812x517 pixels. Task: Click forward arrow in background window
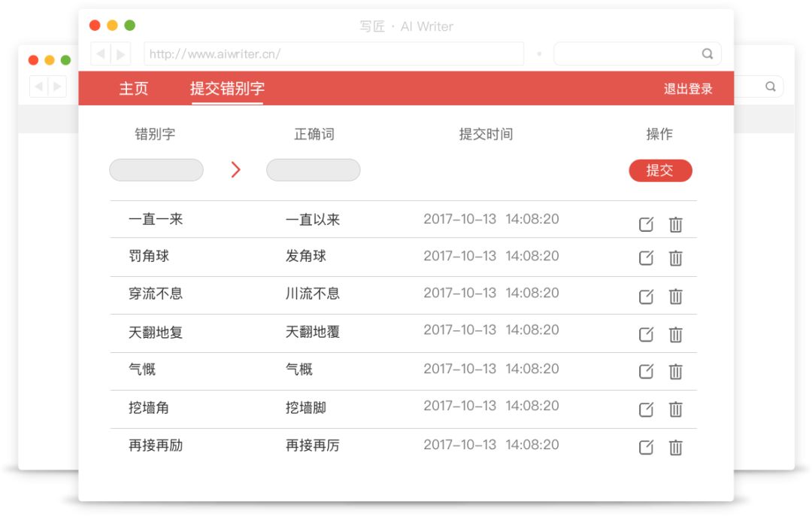[x=57, y=86]
